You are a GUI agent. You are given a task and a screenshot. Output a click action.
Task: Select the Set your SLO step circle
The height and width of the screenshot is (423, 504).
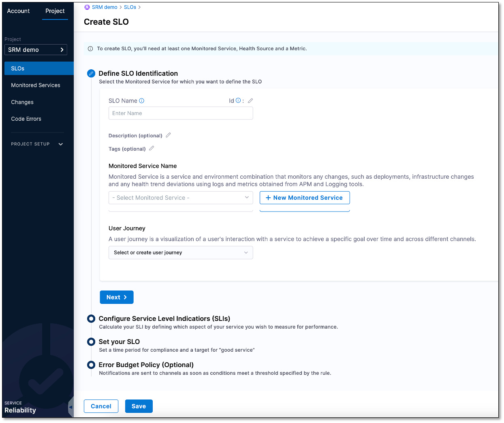91,342
